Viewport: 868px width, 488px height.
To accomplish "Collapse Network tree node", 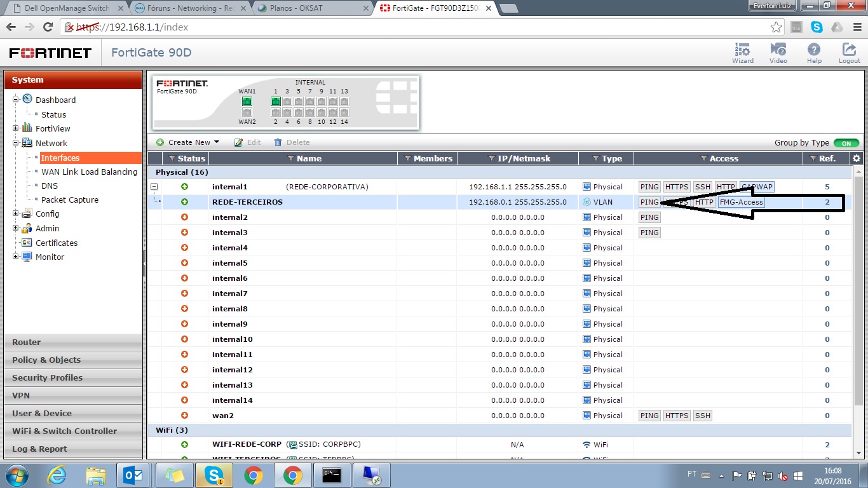I will click(16, 143).
